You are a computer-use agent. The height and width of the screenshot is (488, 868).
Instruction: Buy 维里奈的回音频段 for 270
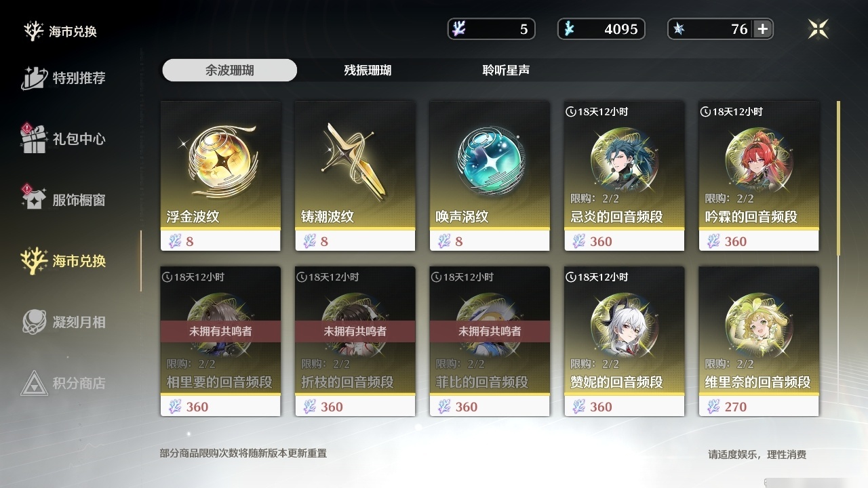759,342
